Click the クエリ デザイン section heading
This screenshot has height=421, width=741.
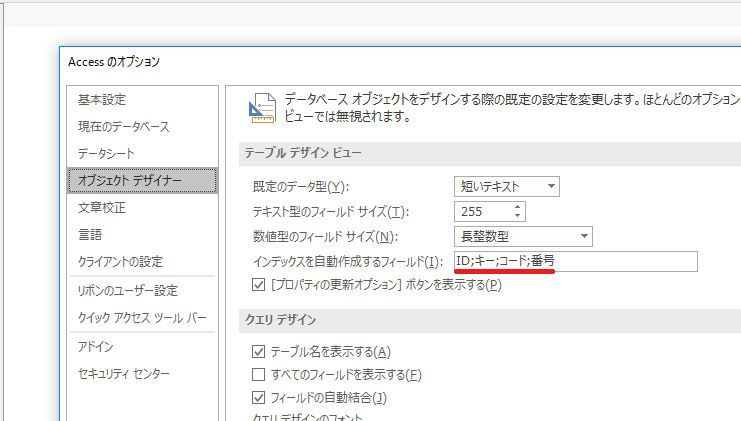[x=280, y=320]
